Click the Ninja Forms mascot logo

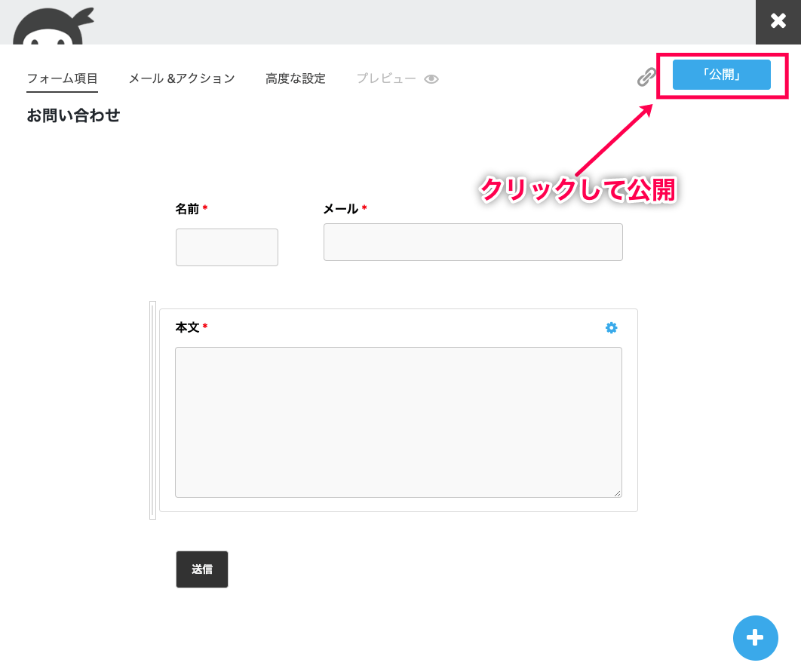tap(53, 26)
